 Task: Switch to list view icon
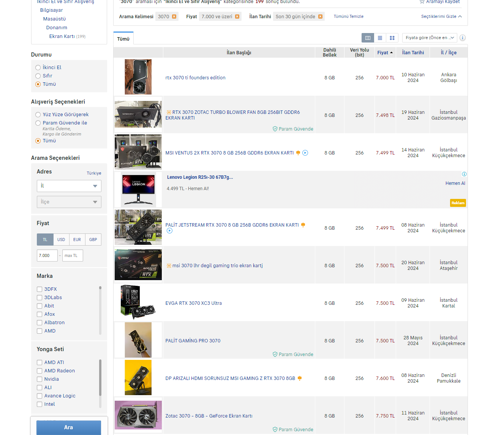tap(380, 38)
